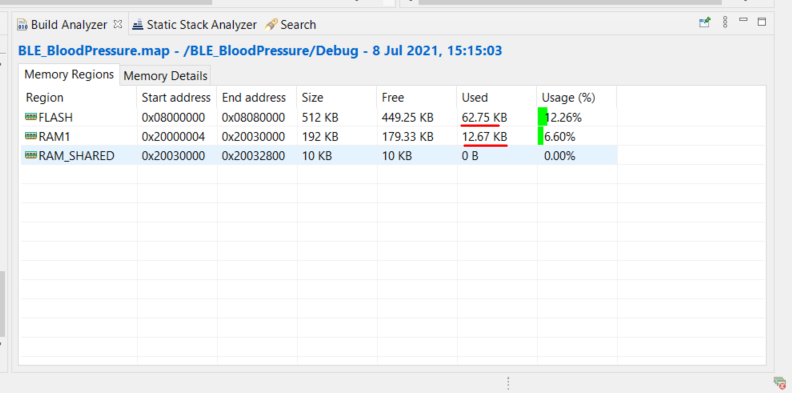Minimize the Build Analyzer panel

click(743, 20)
